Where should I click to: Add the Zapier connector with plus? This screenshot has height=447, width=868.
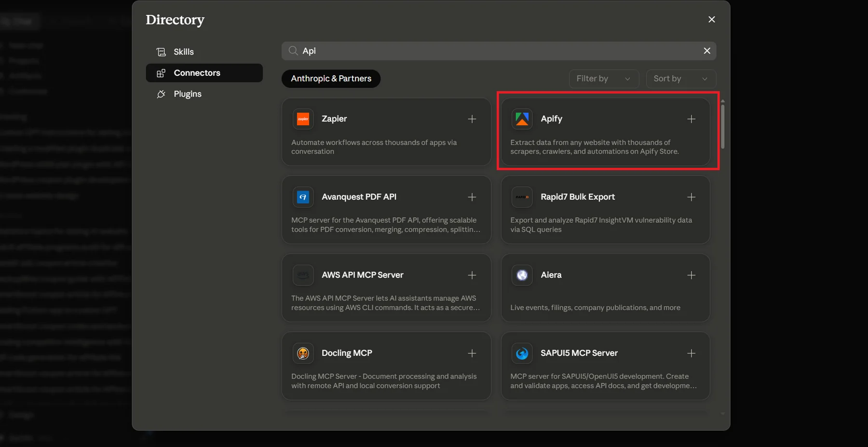click(x=472, y=119)
